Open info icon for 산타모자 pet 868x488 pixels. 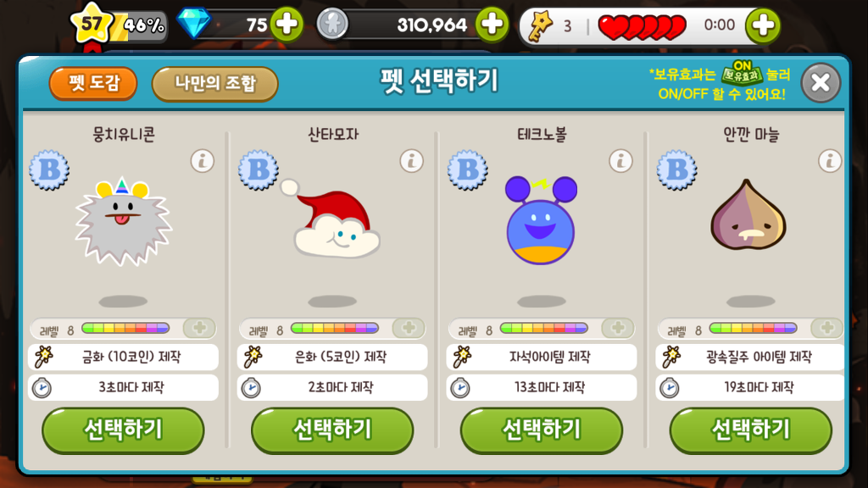point(411,161)
